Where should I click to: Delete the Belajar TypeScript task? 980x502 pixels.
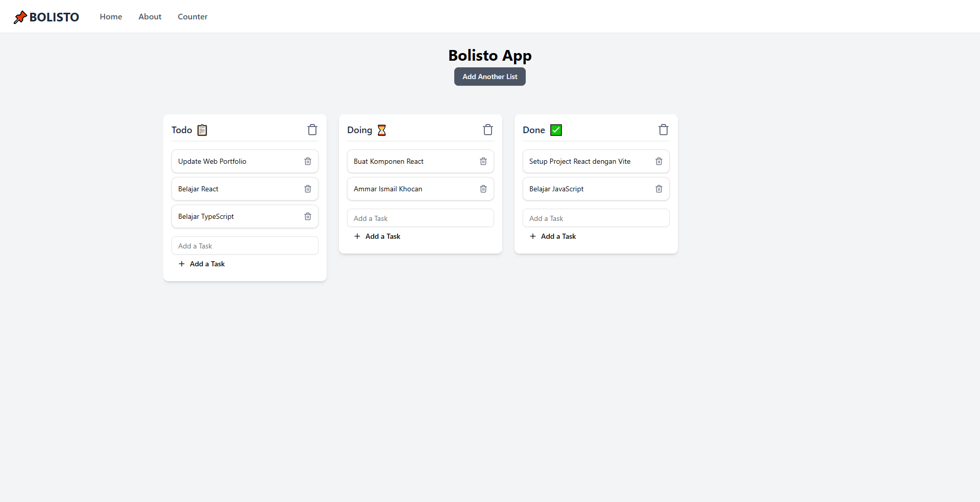[x=308, y=216]
